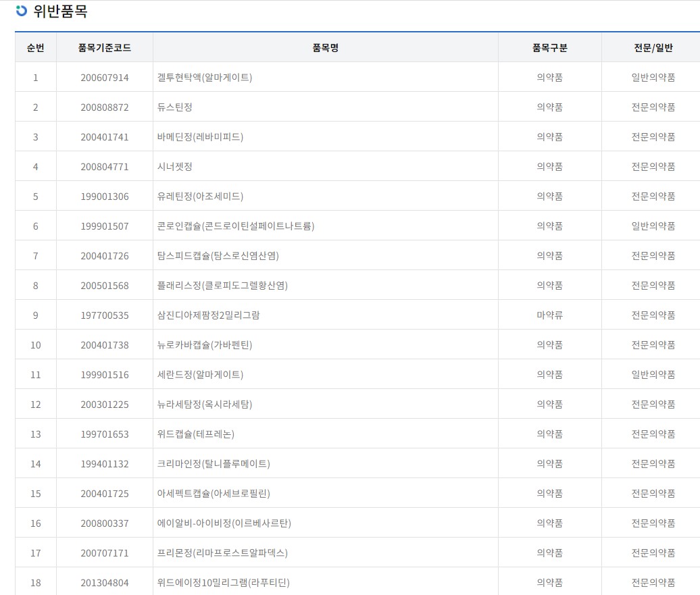Click the 전문/일반 column header
This screenshot has height=595, width=700.
click(x=653, y=48)
